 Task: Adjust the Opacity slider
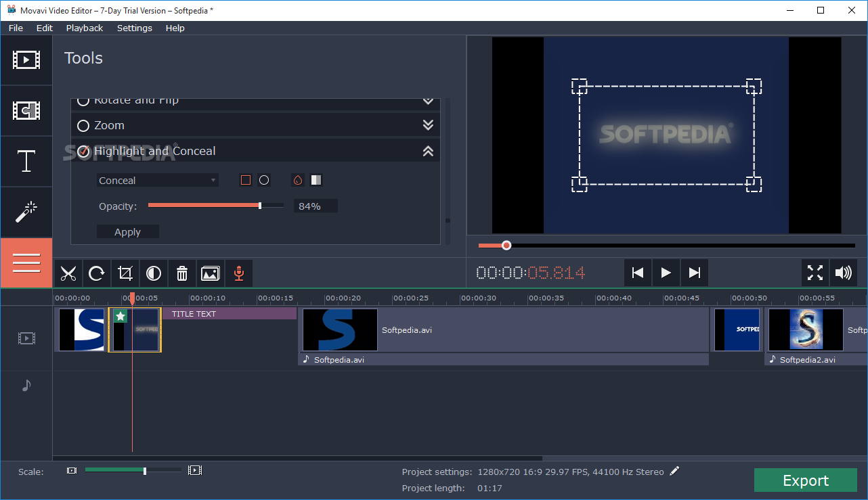click(x=216, y=206)
